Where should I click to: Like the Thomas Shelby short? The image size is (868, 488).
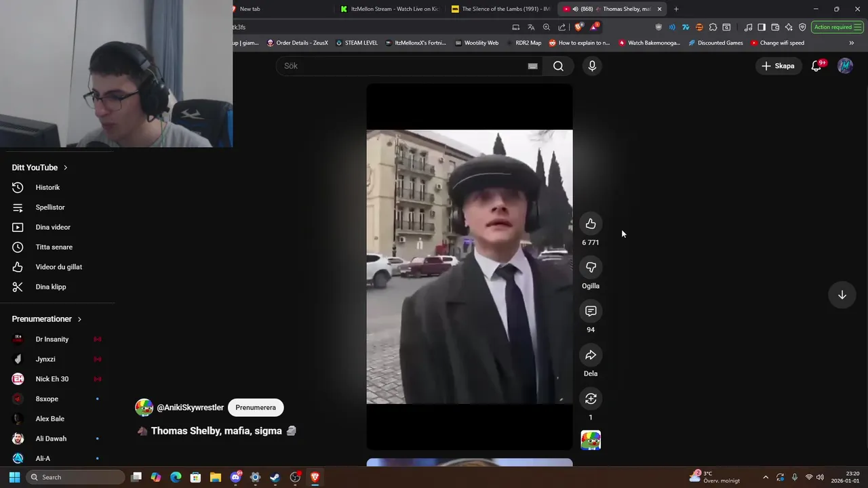[x=591, y=224]
